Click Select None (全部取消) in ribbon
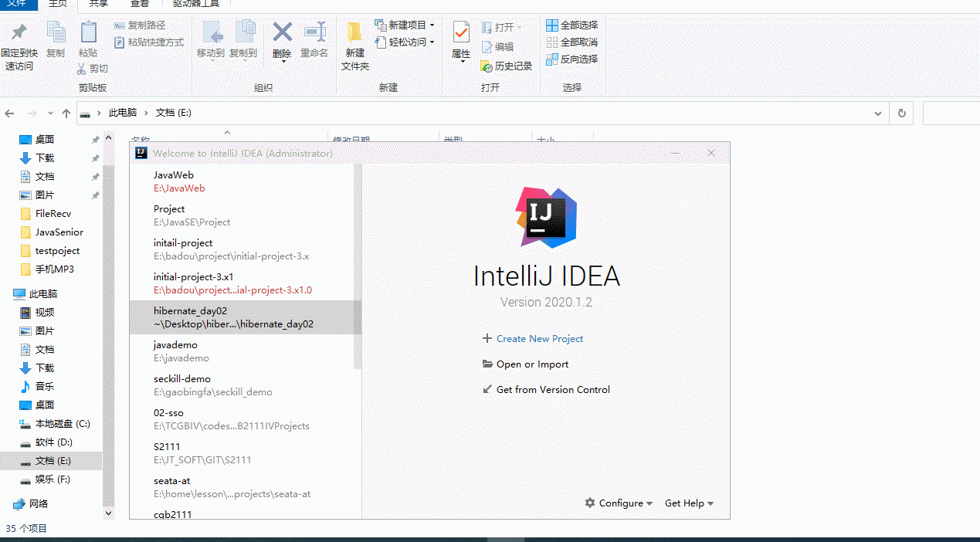Image resolution: width=980 pixels, height=542 pixels. coord(571,42)
